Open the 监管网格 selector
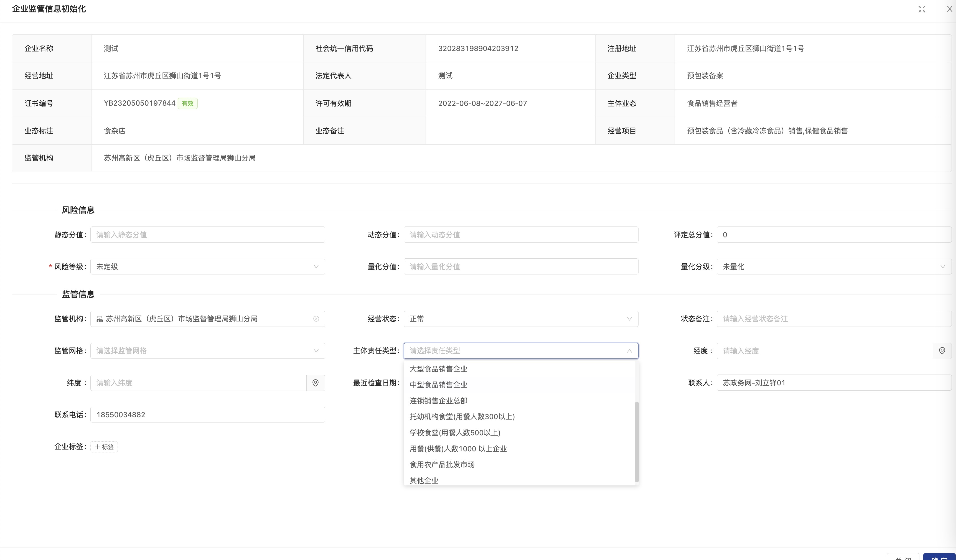The height and width of the screenshot is (560, 956). tap(207, 351)
